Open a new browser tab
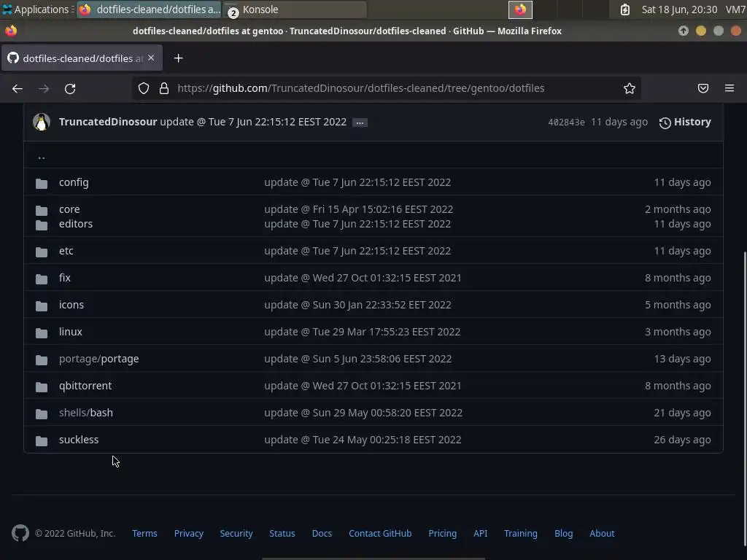 click(178, 58)
